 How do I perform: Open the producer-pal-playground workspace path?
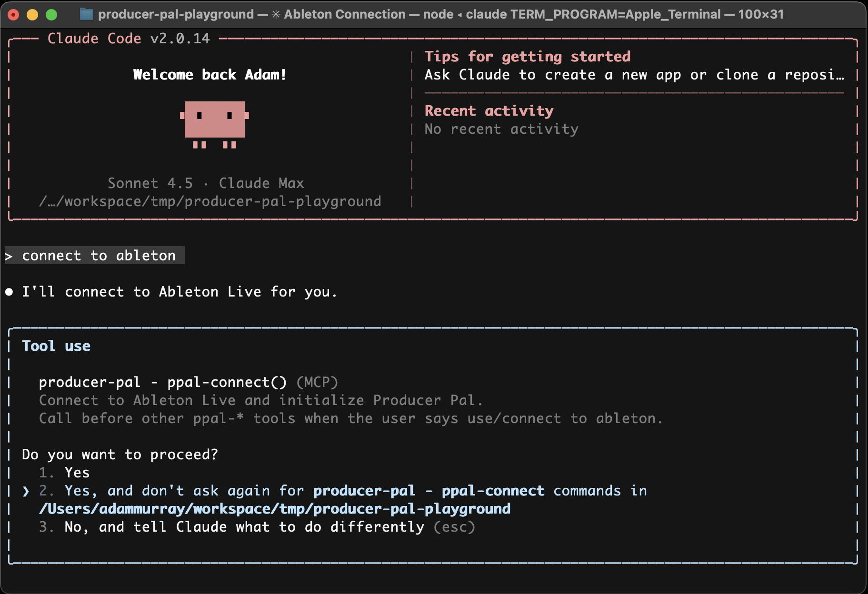pyautogui.click(x=210, y=201)
